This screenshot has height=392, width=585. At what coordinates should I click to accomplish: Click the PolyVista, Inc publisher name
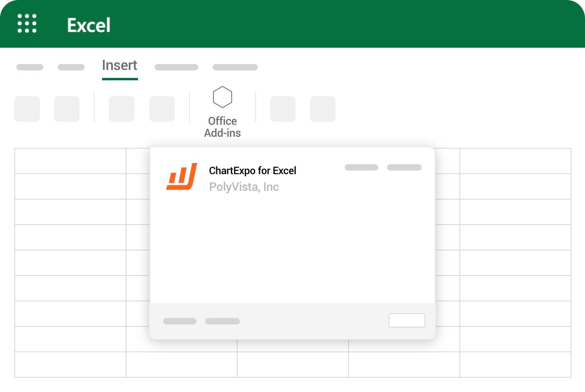[x=244, y=187]
